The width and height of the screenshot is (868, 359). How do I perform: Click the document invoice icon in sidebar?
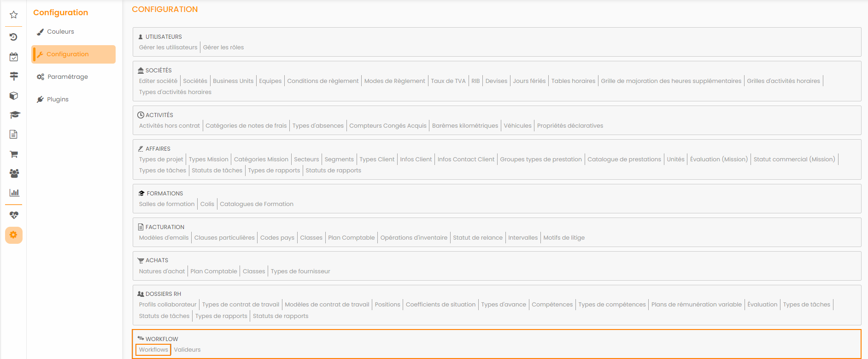click(x=14, y=134)
